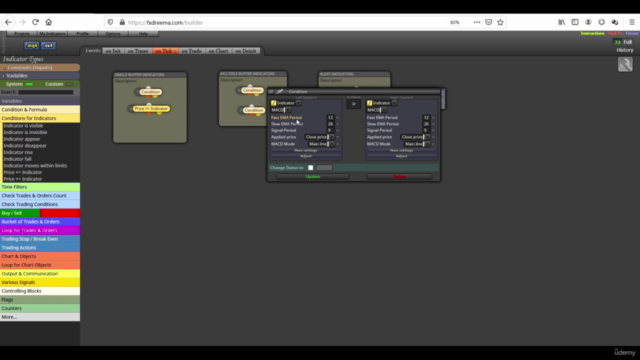Click the wrench tool icon at top right
The height and width of the screenshot is (360, 640).
coord(625,64)
